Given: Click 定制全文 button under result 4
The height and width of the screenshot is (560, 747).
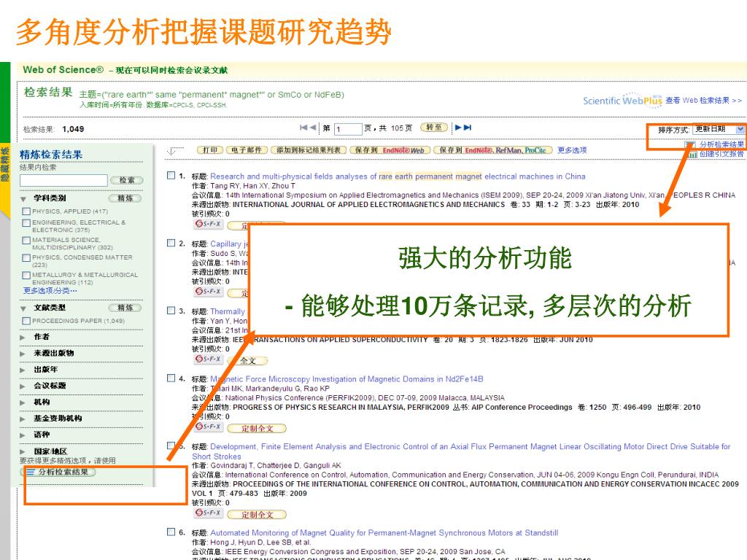Looking at the screenshot, I should pyautogui.click(x=257, y=428).
